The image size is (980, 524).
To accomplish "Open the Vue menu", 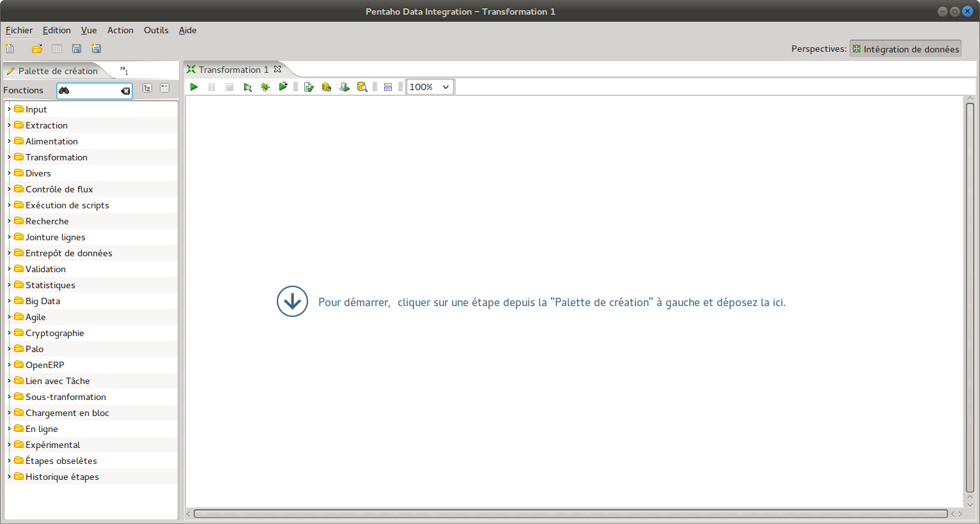I will 89,30.
